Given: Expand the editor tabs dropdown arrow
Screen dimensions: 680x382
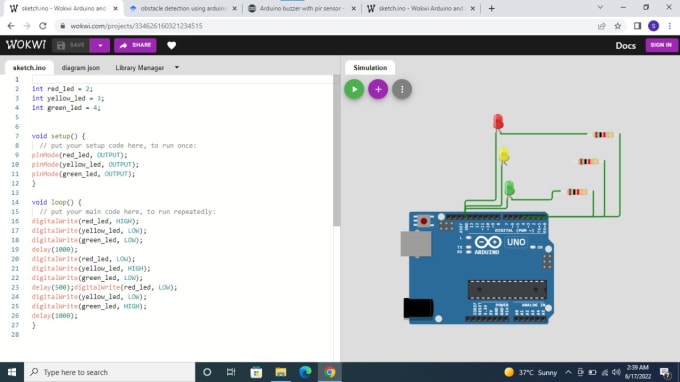Looking at the screenshot, I should click(177, 68).
